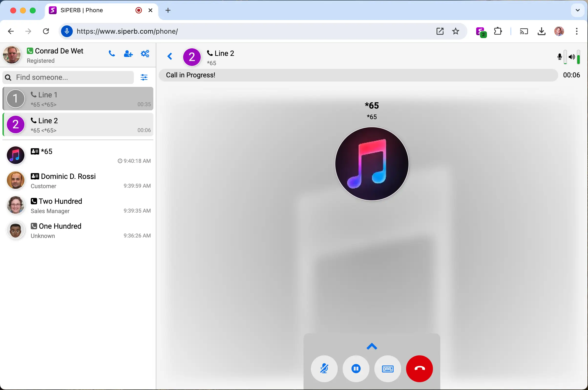Click the Line 2 title in header
Viewport: 588px width, 390px height.
point(224,53)
